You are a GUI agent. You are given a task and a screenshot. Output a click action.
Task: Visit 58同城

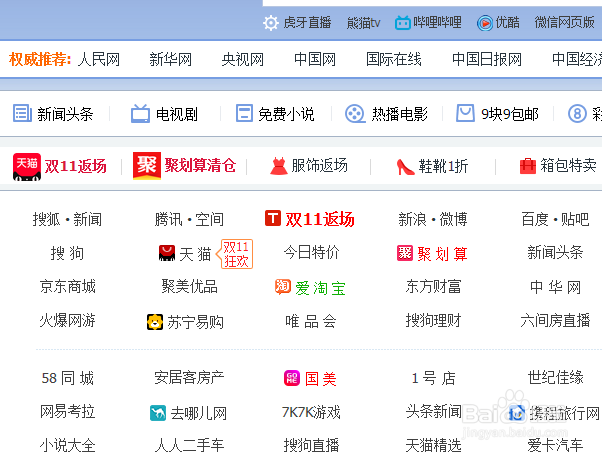pyautogui.click(x=68, y=378)
